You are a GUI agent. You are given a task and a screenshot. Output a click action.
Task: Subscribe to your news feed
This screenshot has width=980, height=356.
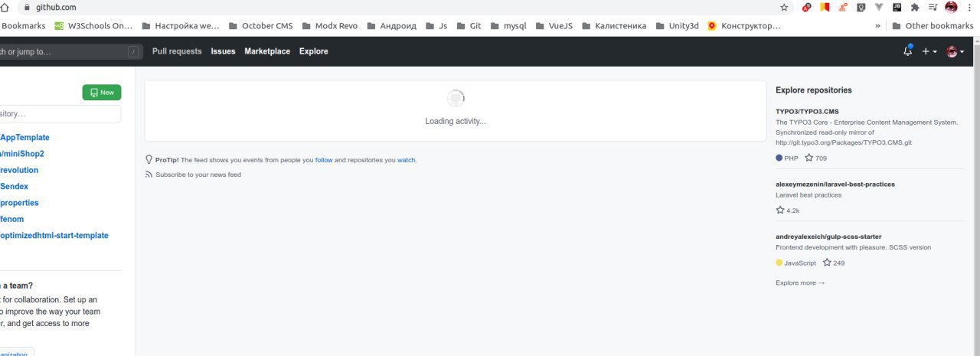click(198, 175)
